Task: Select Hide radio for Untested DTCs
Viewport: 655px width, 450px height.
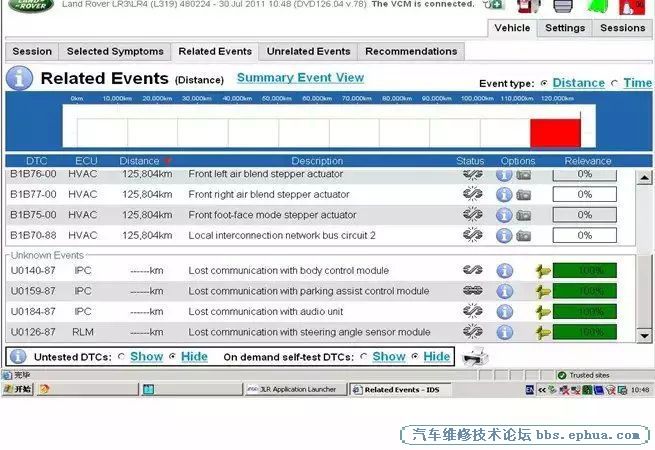Action: pyautogui.click(x=172, y=356)
